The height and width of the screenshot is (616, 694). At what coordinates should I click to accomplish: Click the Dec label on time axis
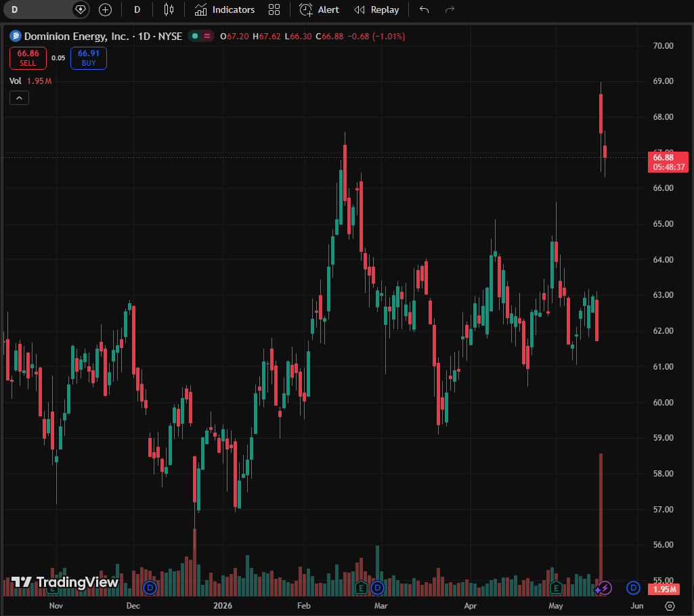pos(133,606)
